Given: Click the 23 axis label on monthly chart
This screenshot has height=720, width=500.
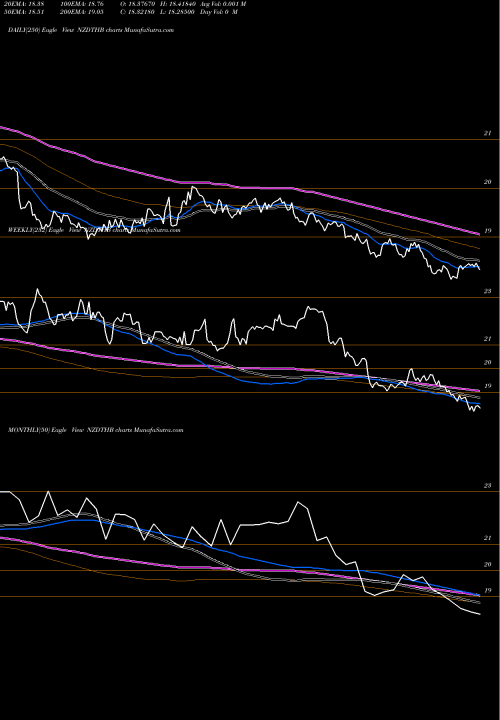Looking at the screenshot, I should tap(487, 485).
